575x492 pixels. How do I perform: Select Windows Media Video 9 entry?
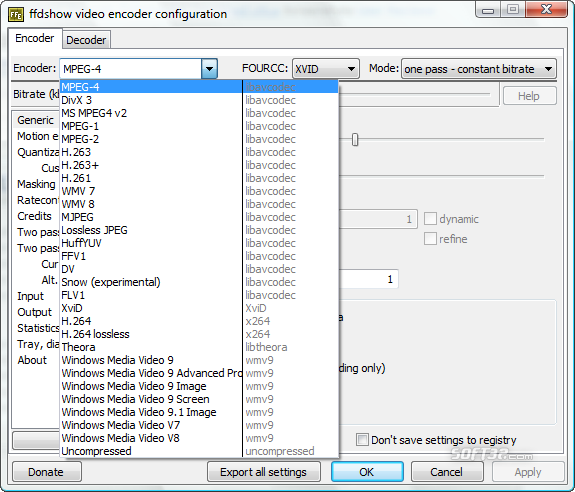point(198,360)
